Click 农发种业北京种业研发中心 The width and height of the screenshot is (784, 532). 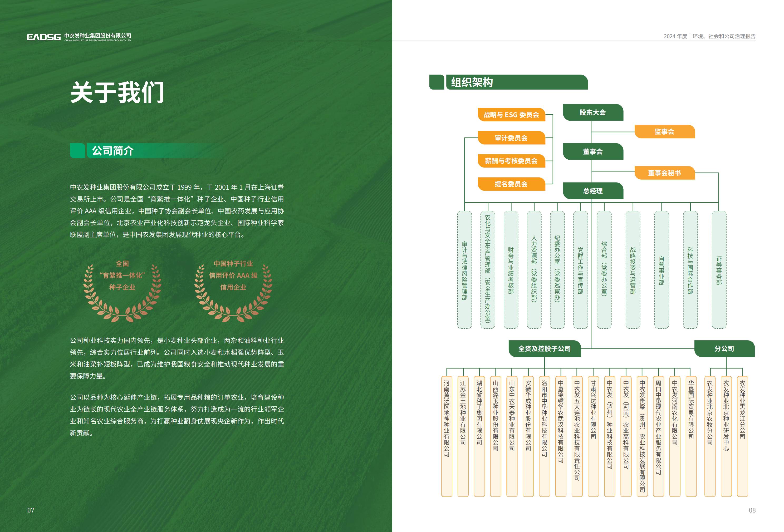pos(726,437)
